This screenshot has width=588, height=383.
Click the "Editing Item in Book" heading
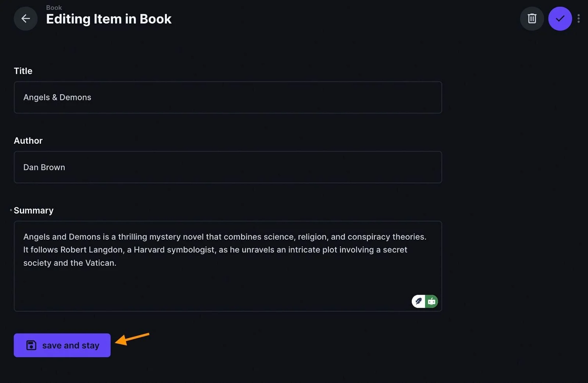tap(109, 19)
